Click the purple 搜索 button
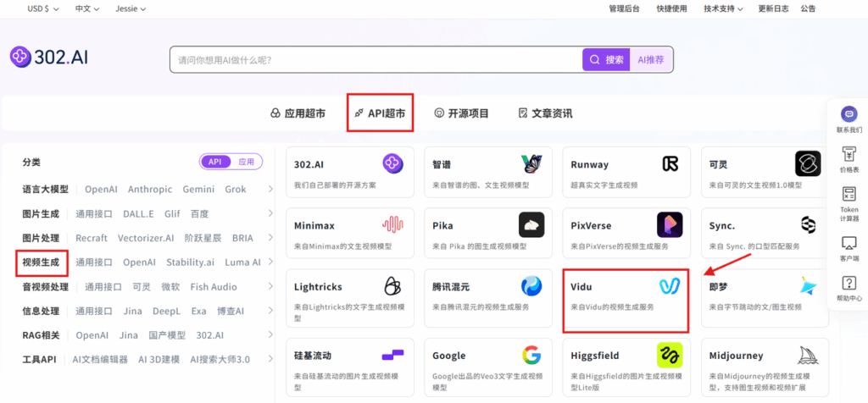 point(606,60)
